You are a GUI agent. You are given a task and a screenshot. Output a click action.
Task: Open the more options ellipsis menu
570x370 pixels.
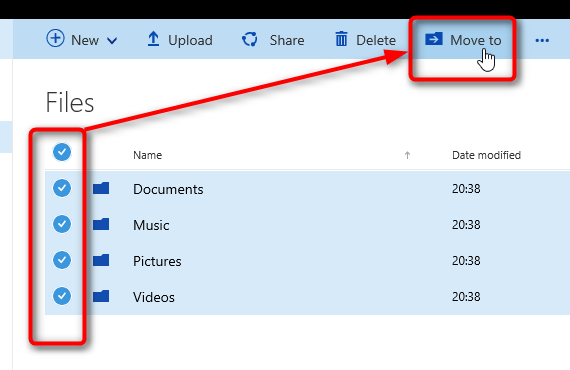542,40
